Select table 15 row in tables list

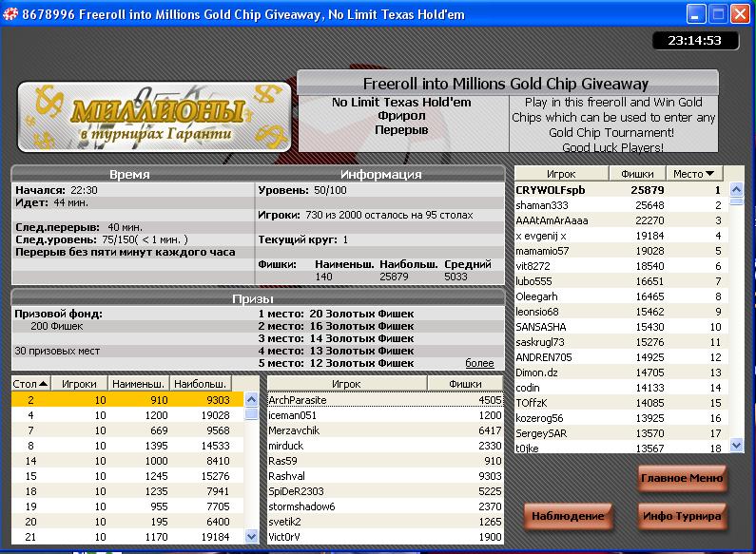(x=126, y=475)
